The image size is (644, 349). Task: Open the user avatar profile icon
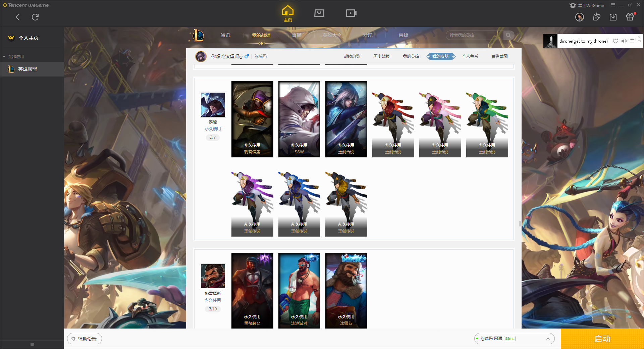(x=580, y=17)
